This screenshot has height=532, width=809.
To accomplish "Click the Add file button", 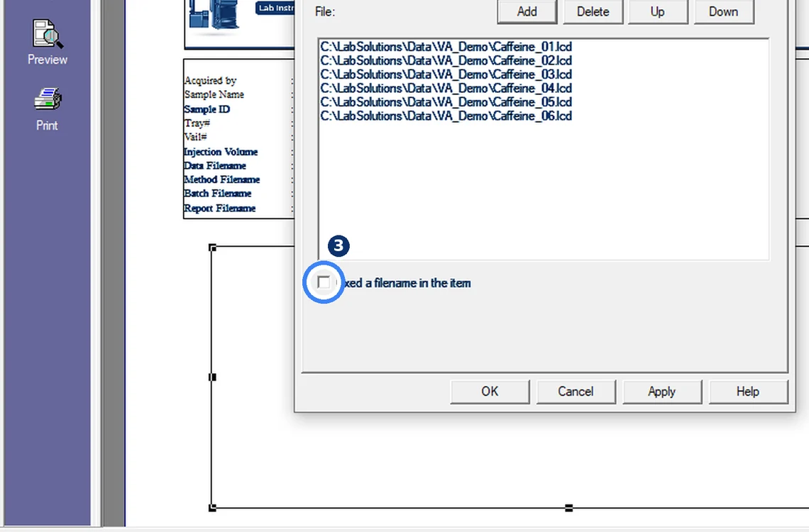I will [527, 11].
